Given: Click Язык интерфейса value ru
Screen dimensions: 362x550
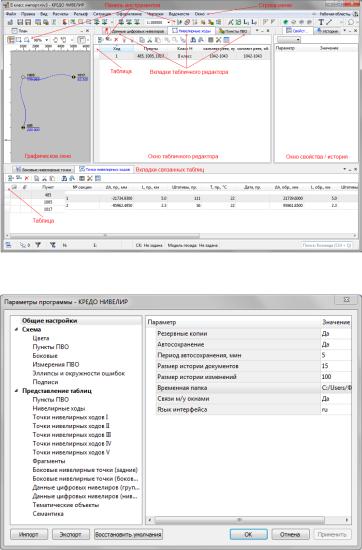Looking at the screenshot, I should (x=336, y=409).
